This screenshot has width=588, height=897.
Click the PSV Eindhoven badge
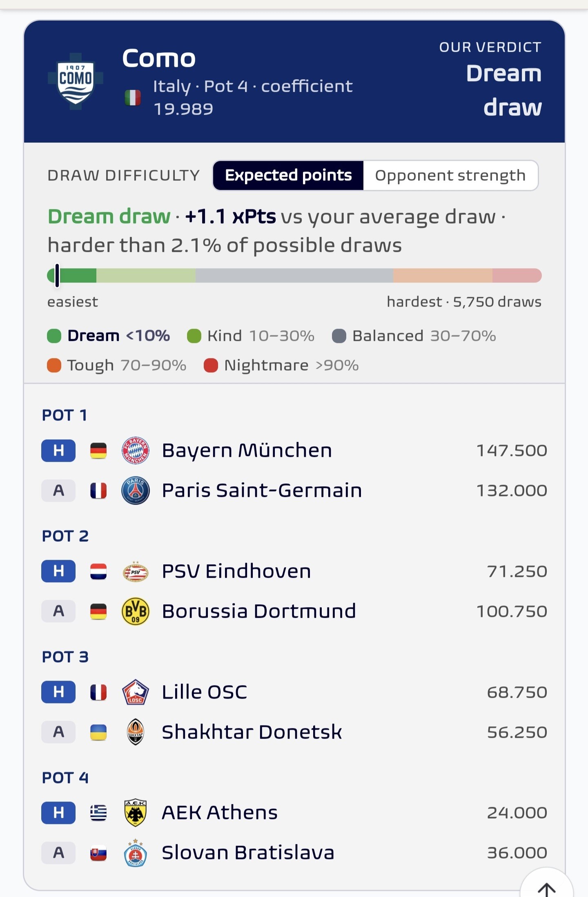click(136, 571)
